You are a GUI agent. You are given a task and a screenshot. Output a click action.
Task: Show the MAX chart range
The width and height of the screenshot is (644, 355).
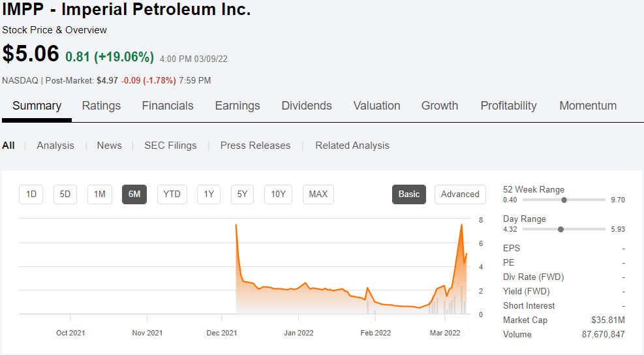point(318,194)
